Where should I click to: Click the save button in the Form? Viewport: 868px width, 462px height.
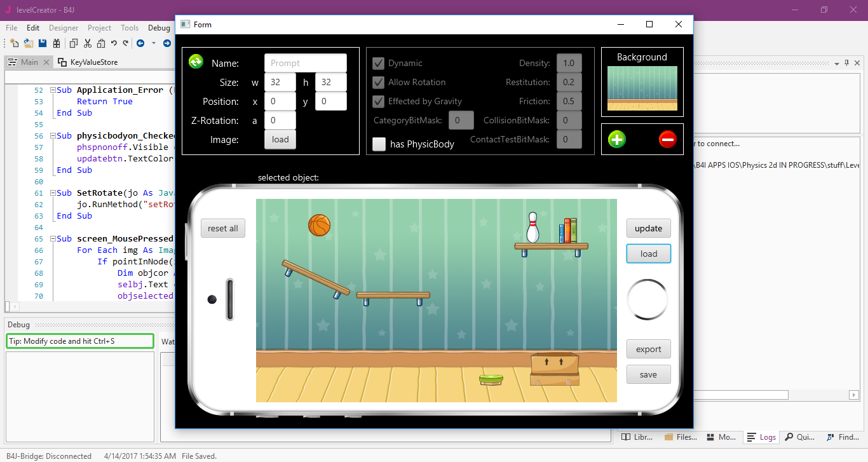click(649, 374)
